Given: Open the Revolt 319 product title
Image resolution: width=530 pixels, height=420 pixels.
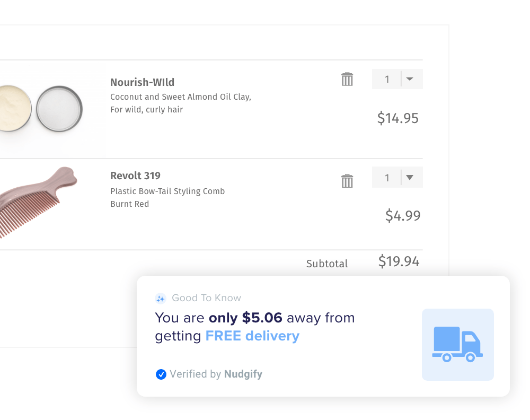Looking at the screenshot, I should click(x=135, y=176).
